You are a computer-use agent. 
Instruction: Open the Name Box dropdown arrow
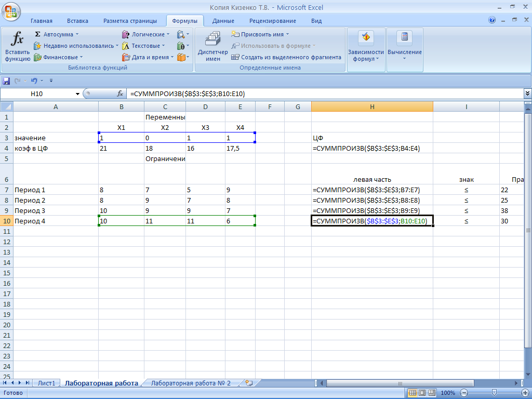pyautogui.click(x=78, y=94)
